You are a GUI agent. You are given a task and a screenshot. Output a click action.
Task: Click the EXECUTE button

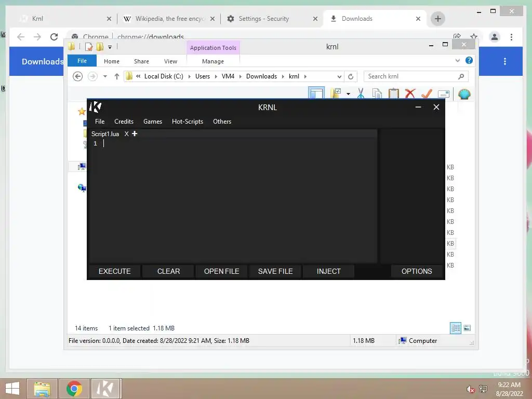[x=115, y=271]
